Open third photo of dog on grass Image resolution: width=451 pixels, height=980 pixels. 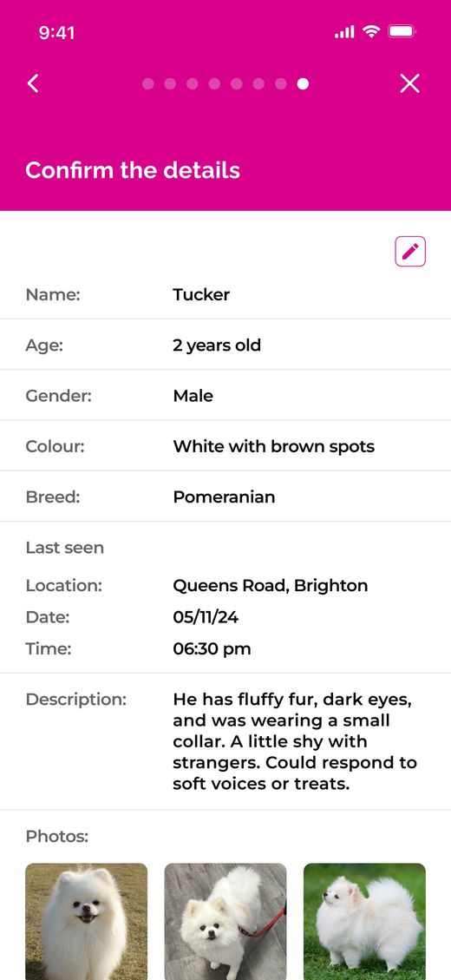coord(365,921)
